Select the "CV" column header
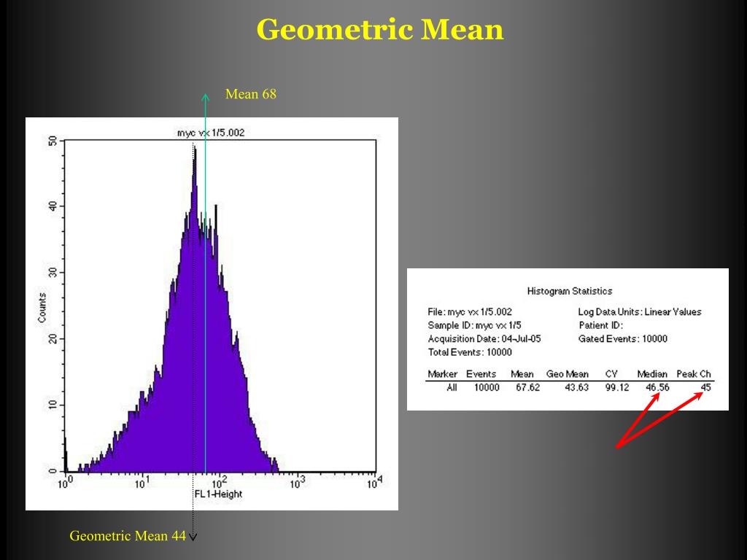Image resolution: width=747 pixels, height=560 pixels. [x=611, y=374]
